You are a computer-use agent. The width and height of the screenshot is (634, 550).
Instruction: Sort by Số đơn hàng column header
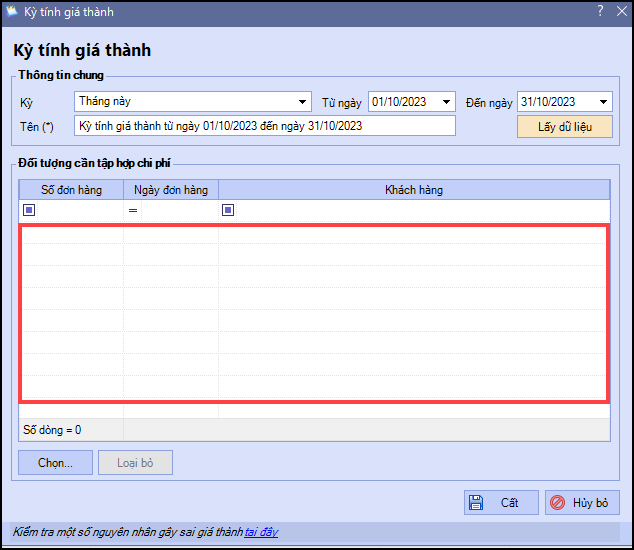[x=71, y=190]
